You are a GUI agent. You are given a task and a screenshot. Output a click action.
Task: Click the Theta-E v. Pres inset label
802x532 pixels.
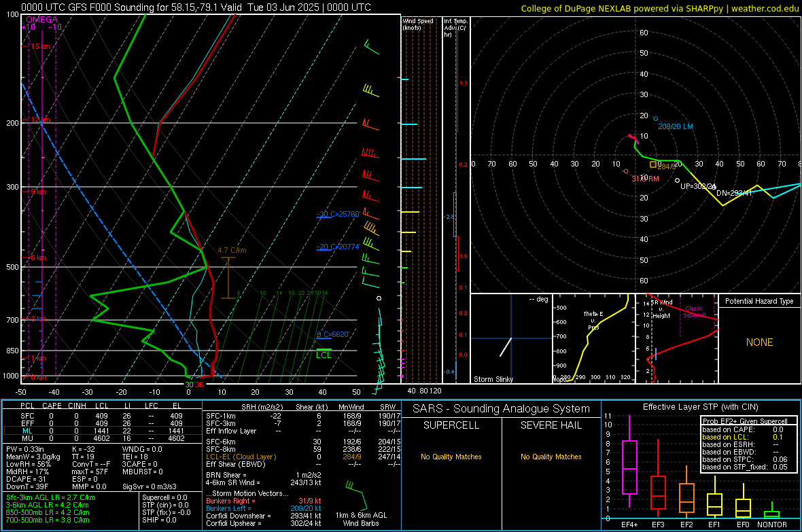(593, 320)
